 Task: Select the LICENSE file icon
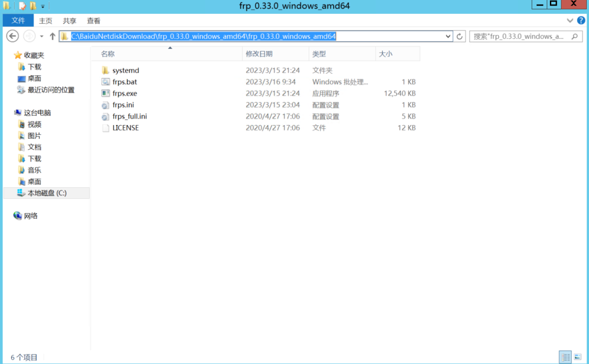[105, 128]
